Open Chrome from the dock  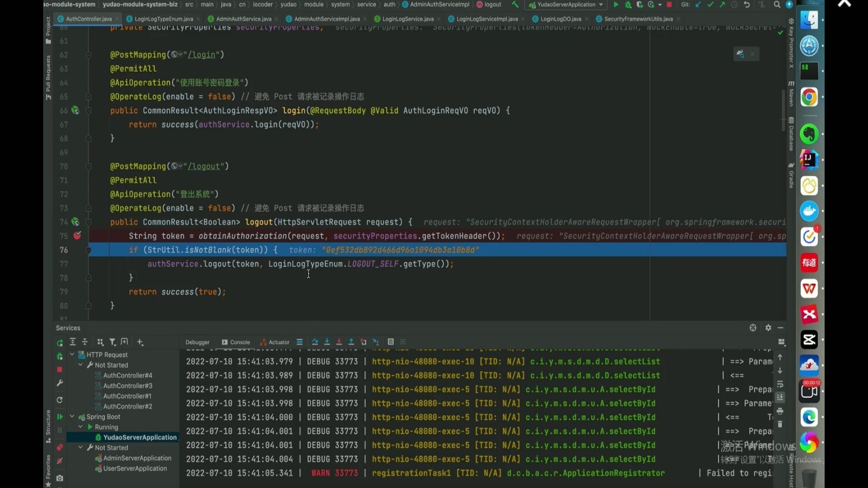click(x=809, y=97)
